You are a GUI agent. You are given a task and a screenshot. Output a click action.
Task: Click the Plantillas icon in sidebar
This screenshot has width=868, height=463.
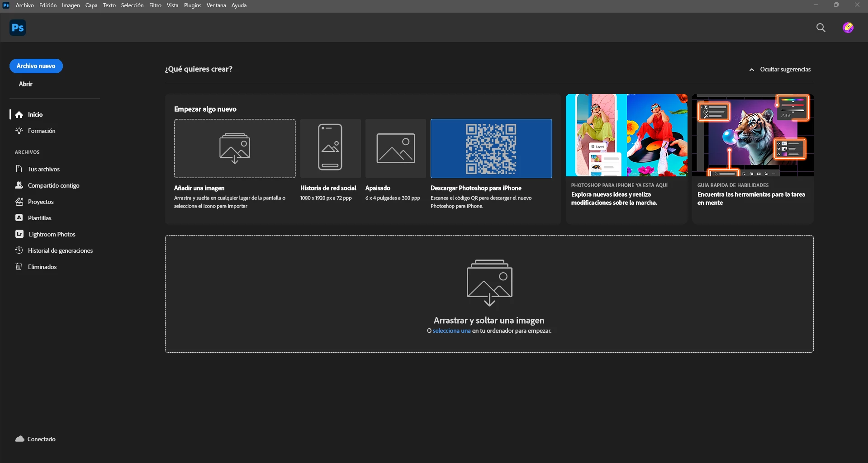click(19, 217)
